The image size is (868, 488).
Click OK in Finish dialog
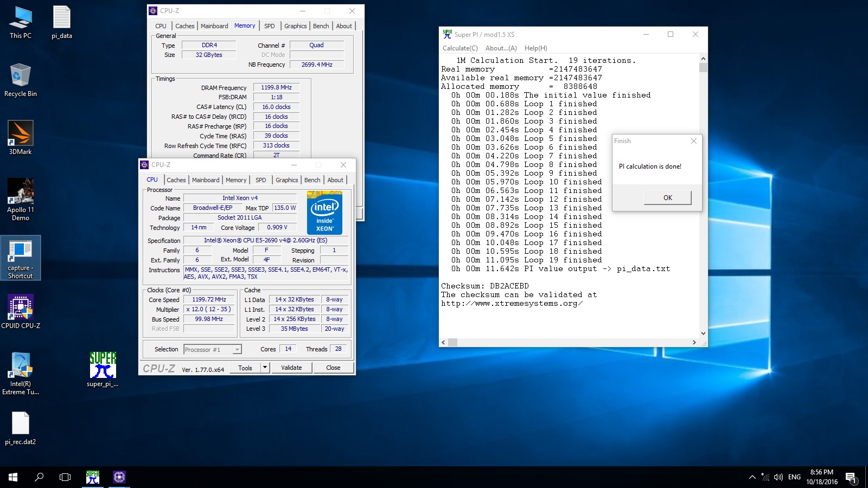pyautogui.click(x=668, y=198)
